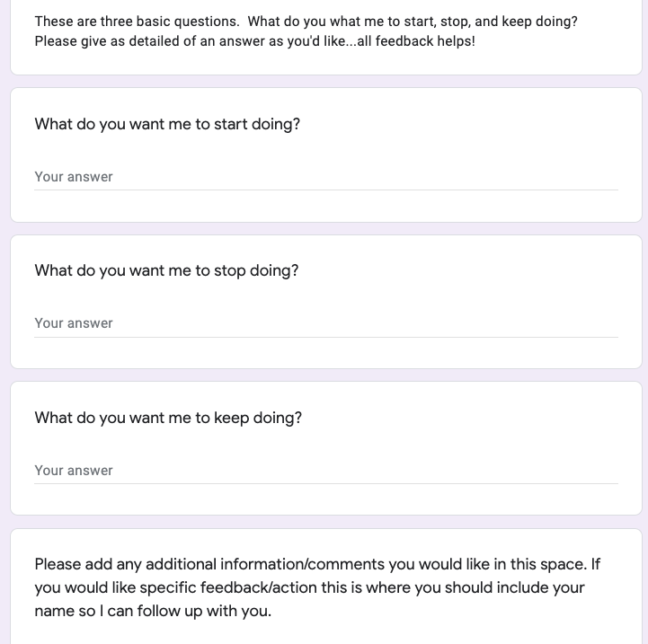Click the question 'What do you want me to keep doing?'
The height and width of the screenshot is (644, 648).
pyautogui.click(x=168, y=418)
